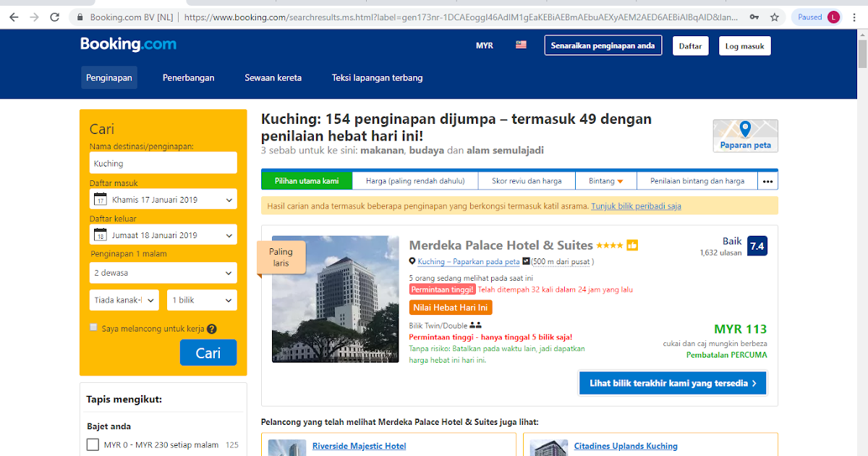This screenshot has width=868, height=456.
Task: Click the Log masuk button
Action: click(x=744, y=45)
